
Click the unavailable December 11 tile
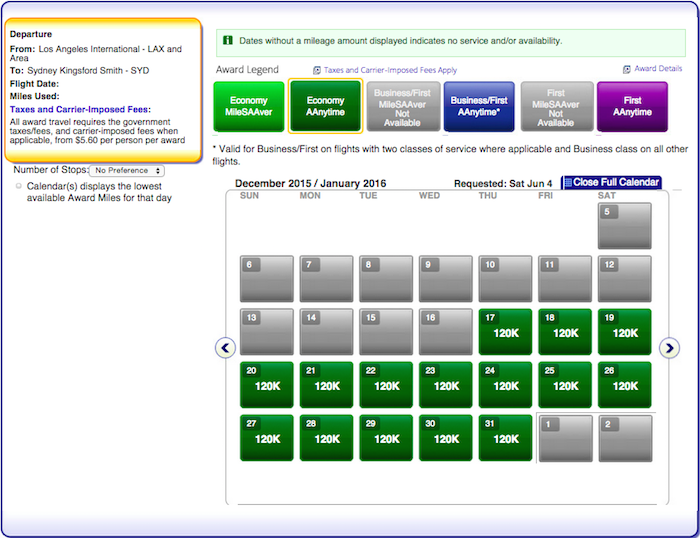(565, 279)
